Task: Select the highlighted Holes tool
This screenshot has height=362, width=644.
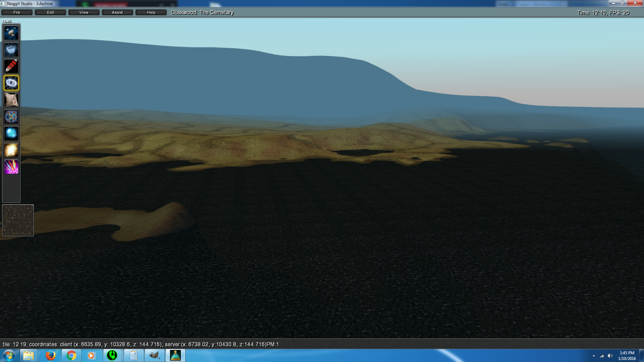Action: pos(11,83)
